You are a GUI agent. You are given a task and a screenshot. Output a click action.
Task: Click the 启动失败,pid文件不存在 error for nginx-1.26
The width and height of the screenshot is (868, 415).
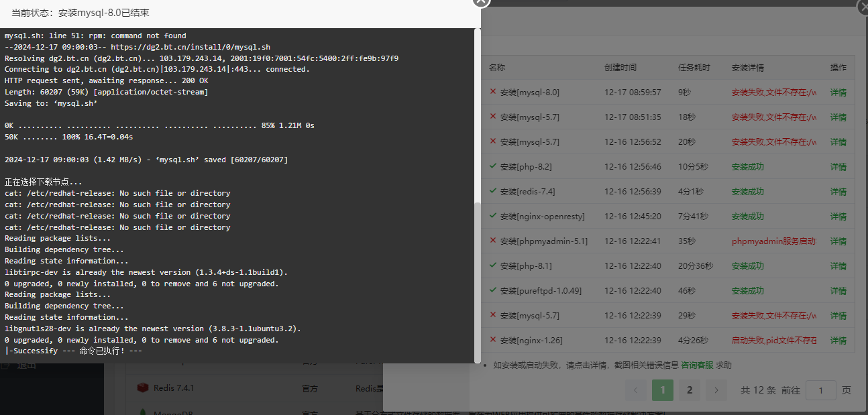pos(774,341)
